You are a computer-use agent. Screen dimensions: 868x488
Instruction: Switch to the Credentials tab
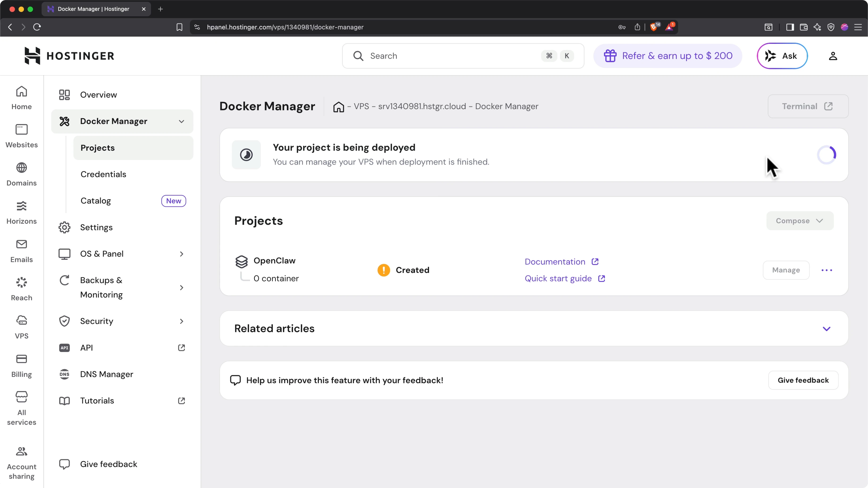tap(104, 174)
